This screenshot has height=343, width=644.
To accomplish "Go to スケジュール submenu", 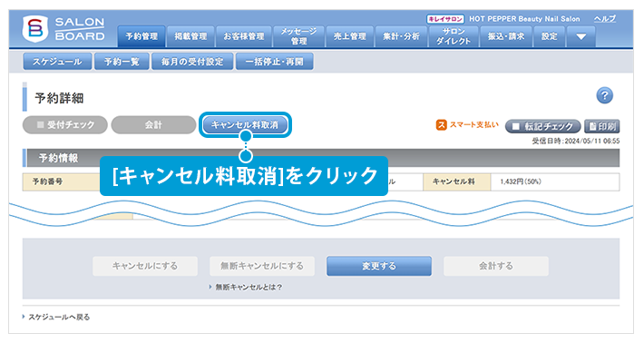I will [57, 62].
